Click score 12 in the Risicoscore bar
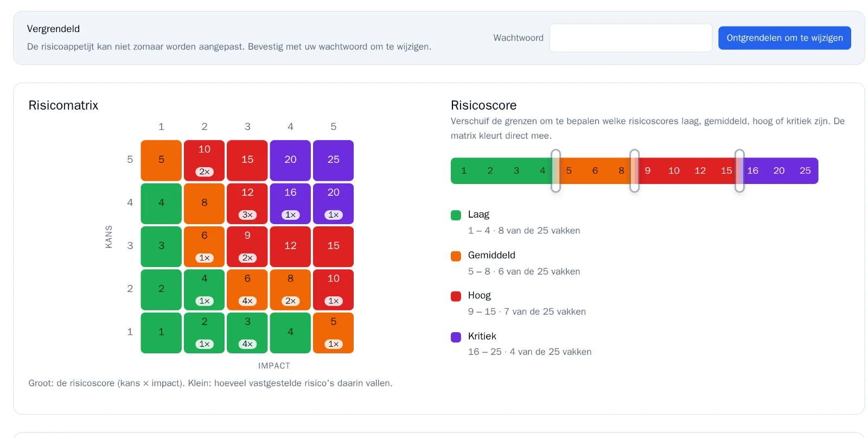 pos(700,170)
